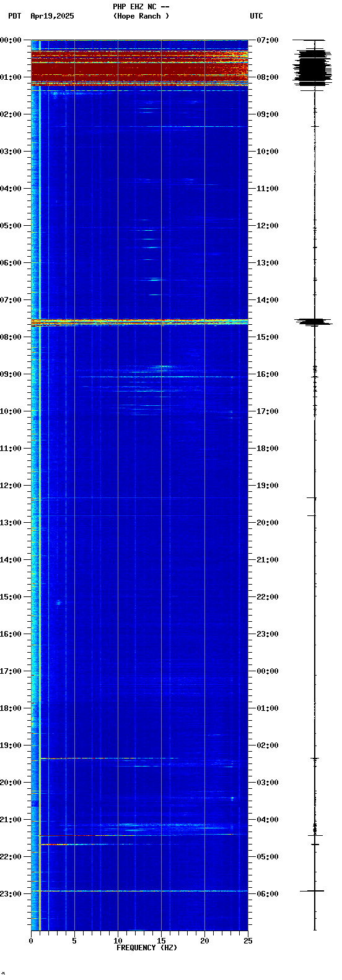Click the red event band just before 08:00 PDT
342x980 pixels.
pyautogui.click(x=139, y=321)
